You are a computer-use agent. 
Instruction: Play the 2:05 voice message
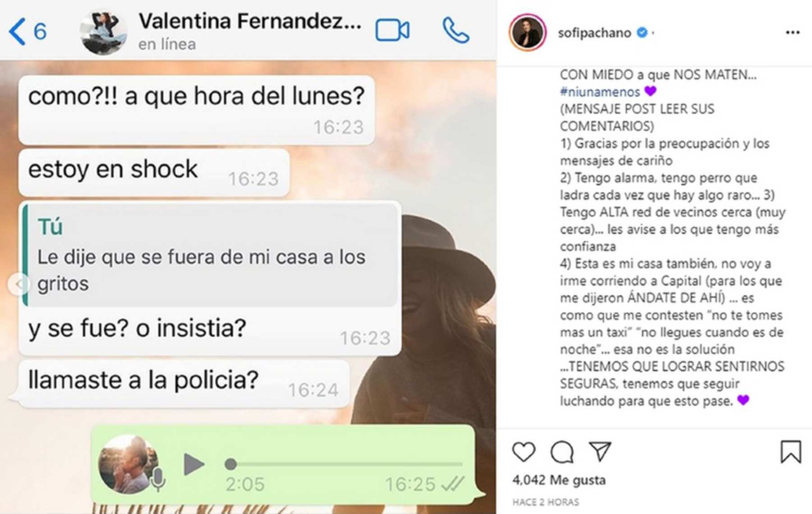point(194,464)
